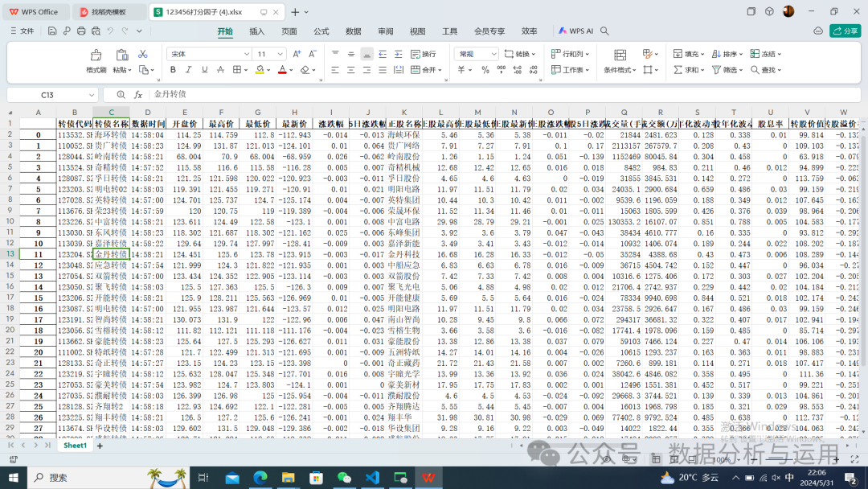Click Conditional Formatting (条件格式) button
Image resolution: width=868 pixels, height=489 pixels.
point(620,61)
